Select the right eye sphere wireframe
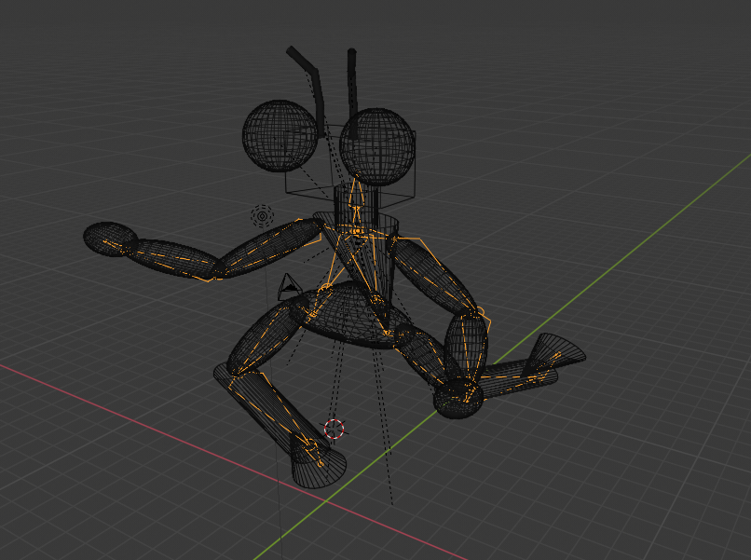This screenshot has height=560, width=751. (377, 146)
